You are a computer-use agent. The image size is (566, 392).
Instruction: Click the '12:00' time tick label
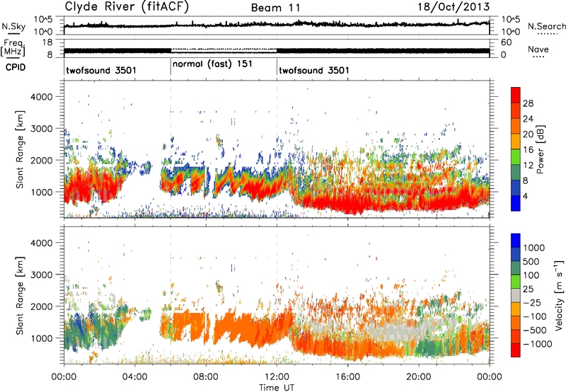(x=277, y=376)
